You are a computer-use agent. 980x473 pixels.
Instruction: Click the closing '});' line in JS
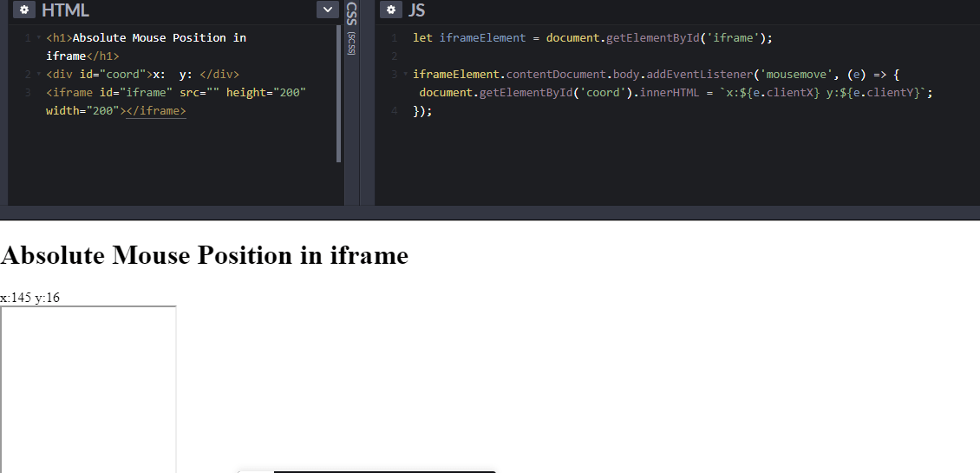[422, 111]
